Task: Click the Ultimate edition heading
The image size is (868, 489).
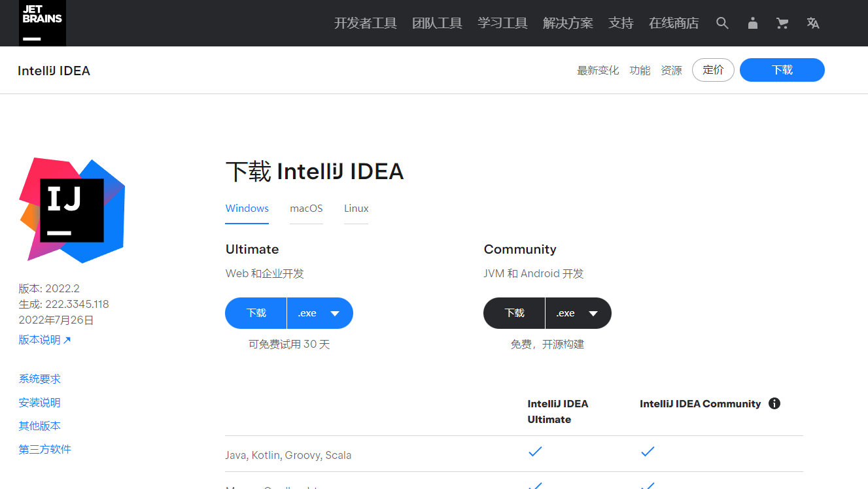Action: (x=252, y=249)
